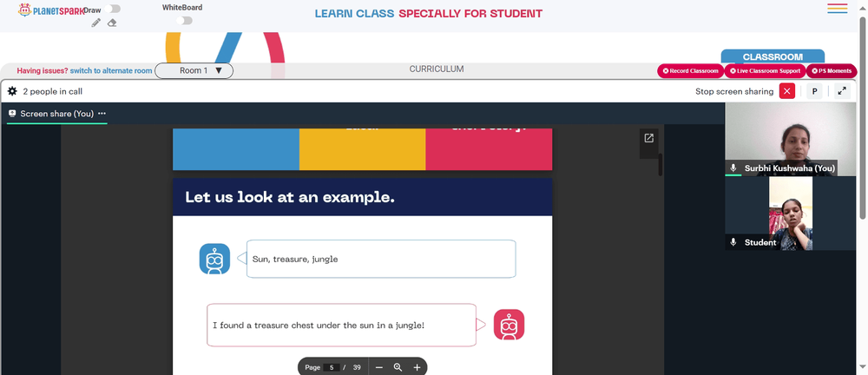The height and width of the screenshot is (375, 868).
Task: Open the CURRICULUM tab
Action: tap(437, 69)
